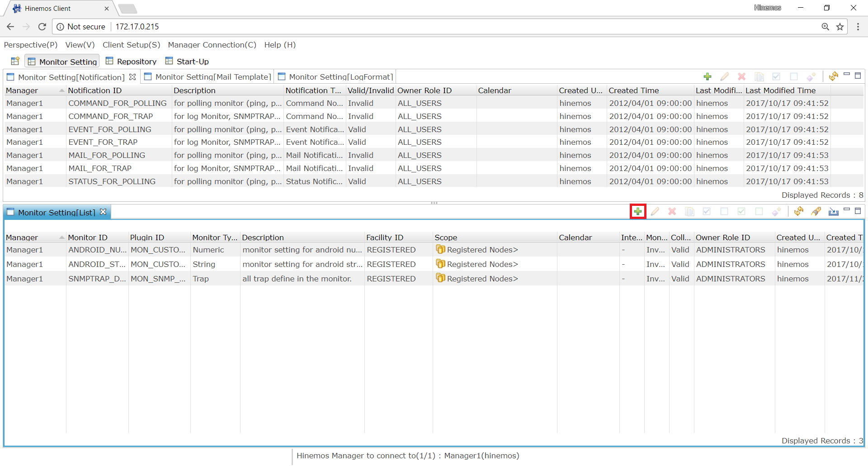Bookmark page with star icon
Image resolution: width=868 pixels, height=466 pixels.
click(840, 27)
